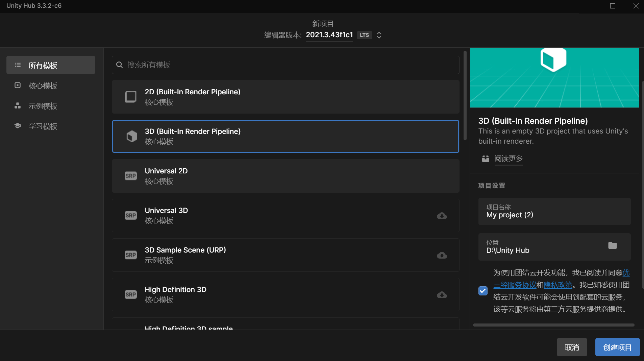Browse for project location folder
Image resolution: width=644 pixels, height=361 pixels.
pos(612,245)
